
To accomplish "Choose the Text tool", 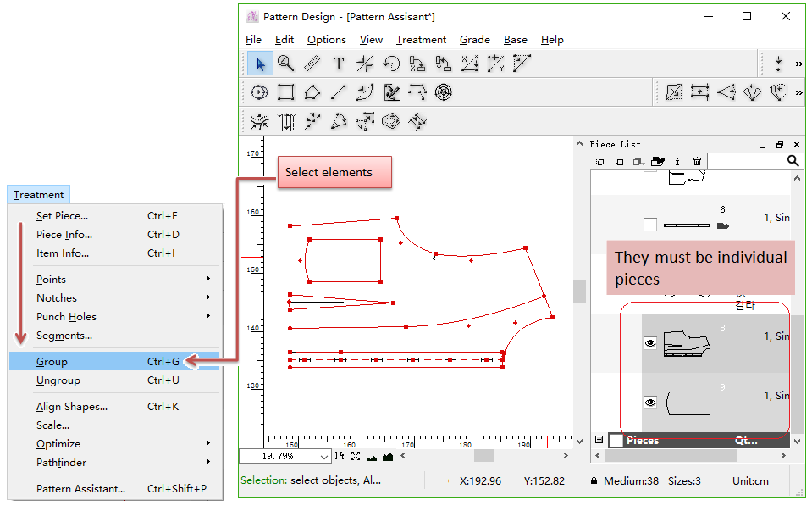I will pyautogui.click(x=339, y=64).
